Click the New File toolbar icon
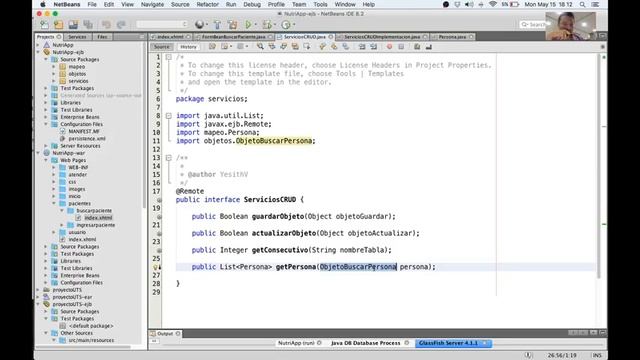The height and width of the screenshot is (360, 640). tap(44, 25)
